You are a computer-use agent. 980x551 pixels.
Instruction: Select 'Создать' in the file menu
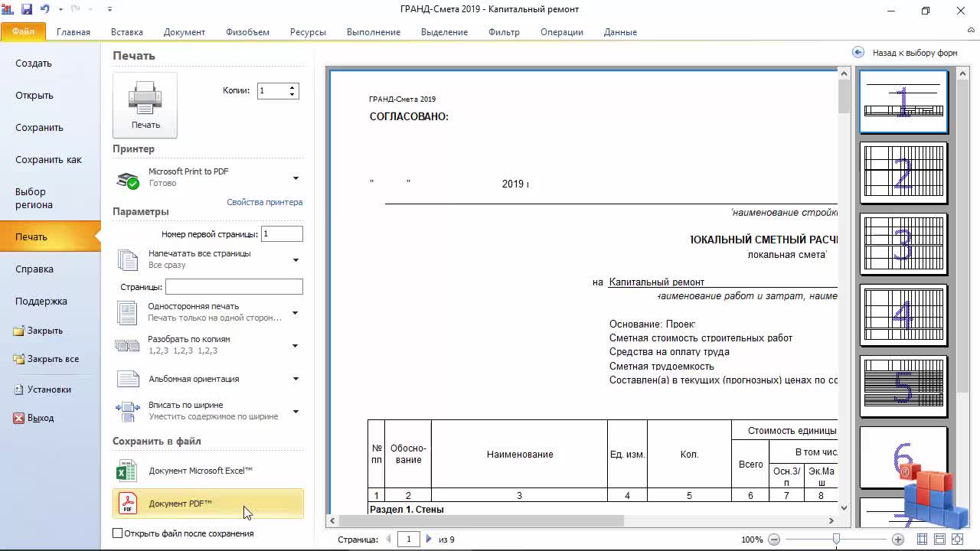(x=50, y=64)
